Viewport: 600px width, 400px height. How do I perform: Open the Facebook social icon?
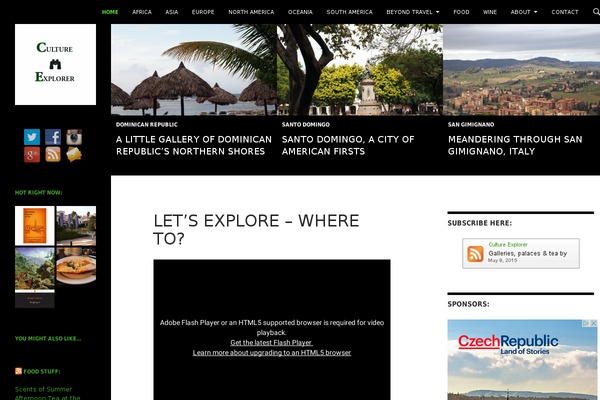[53, 137]
